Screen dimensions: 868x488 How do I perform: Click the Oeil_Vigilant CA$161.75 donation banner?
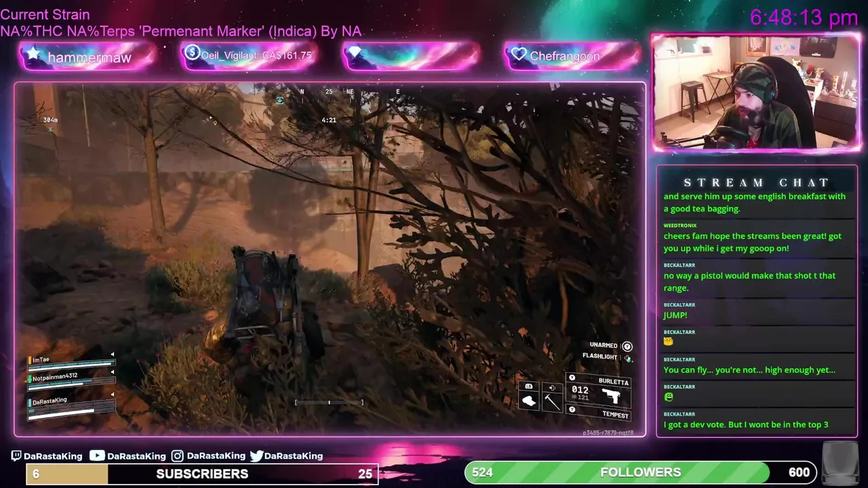click(x=248, y=56)
